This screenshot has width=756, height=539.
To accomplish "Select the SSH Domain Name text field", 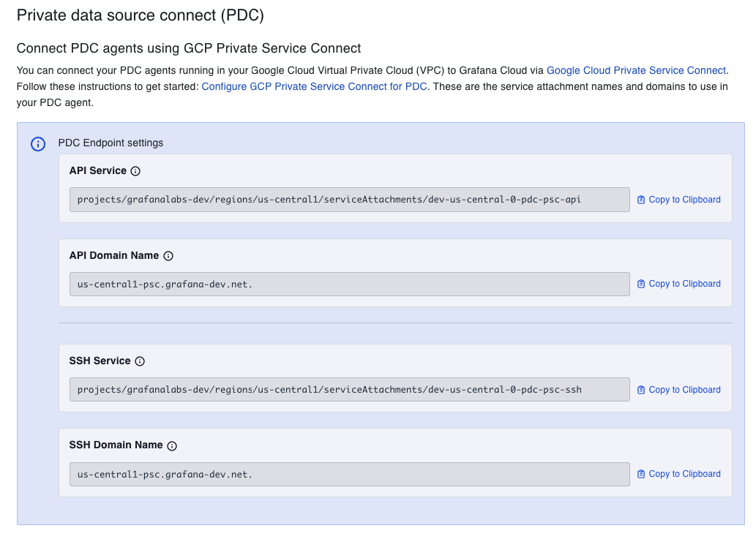I will click(349, 474).
